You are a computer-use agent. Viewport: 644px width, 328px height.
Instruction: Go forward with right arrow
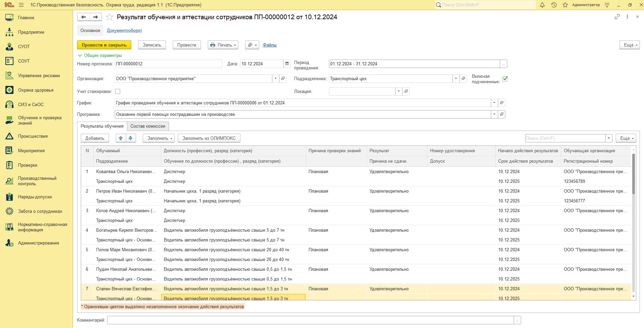pyautogui.click(x=96, y=17)
